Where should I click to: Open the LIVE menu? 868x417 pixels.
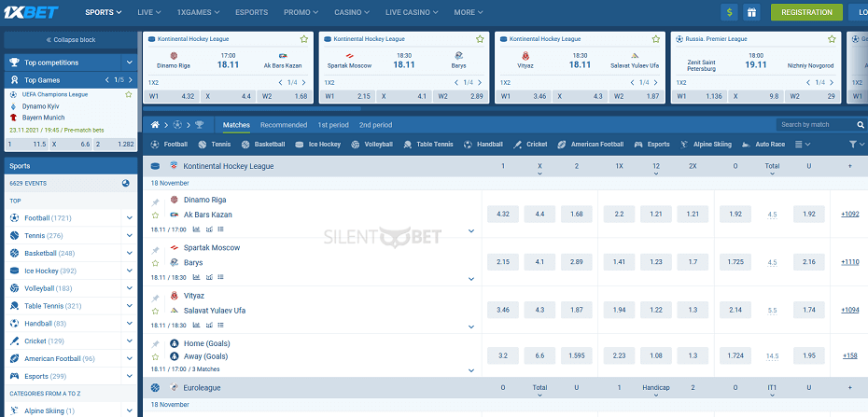point(149,12)
